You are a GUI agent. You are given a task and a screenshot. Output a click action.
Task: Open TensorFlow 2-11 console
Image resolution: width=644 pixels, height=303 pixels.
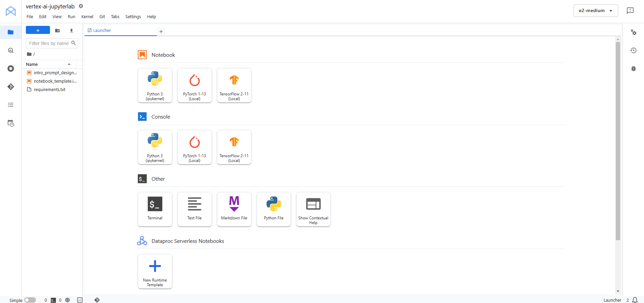234,147
